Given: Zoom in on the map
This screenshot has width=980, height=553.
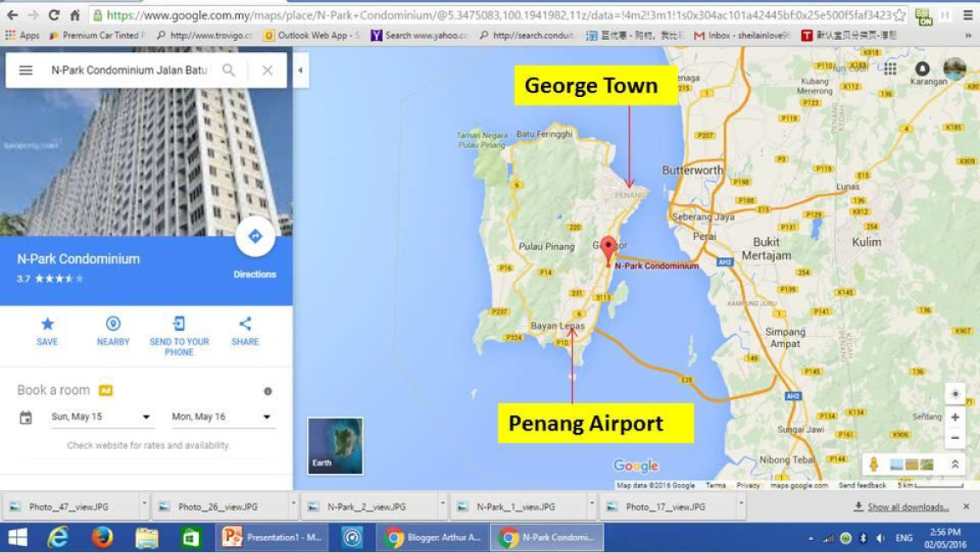Looking at the screenshot, I should [955, 417].
